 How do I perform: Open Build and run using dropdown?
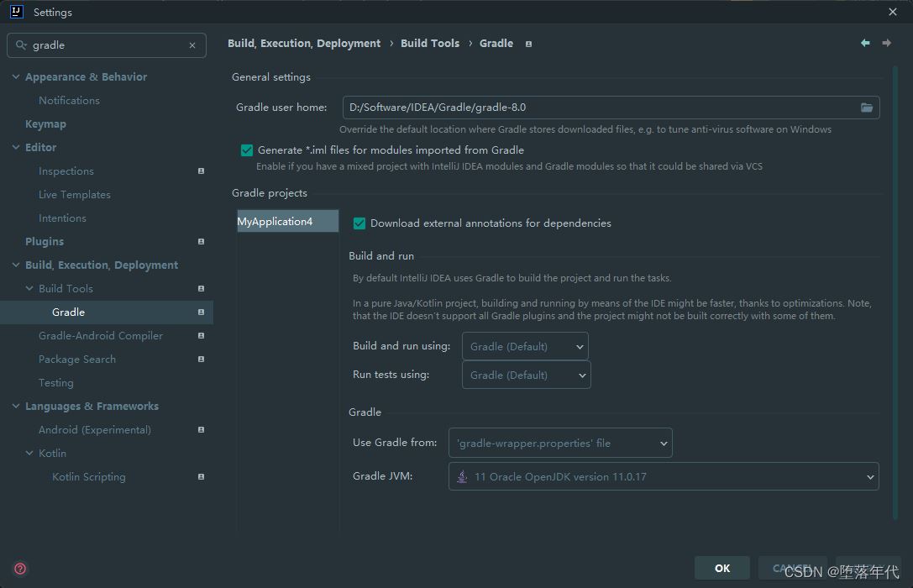pos(525,346)
